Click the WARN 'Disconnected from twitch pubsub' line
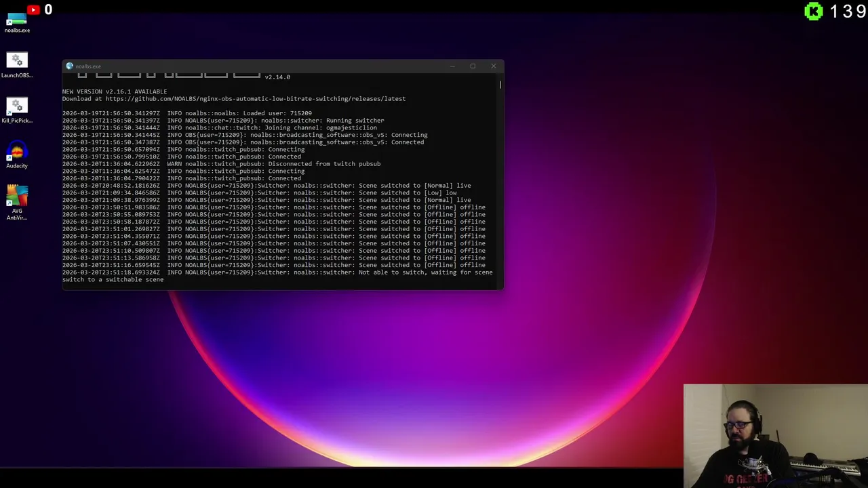Screen dimensions: 868x488 (x=222, y=164)
